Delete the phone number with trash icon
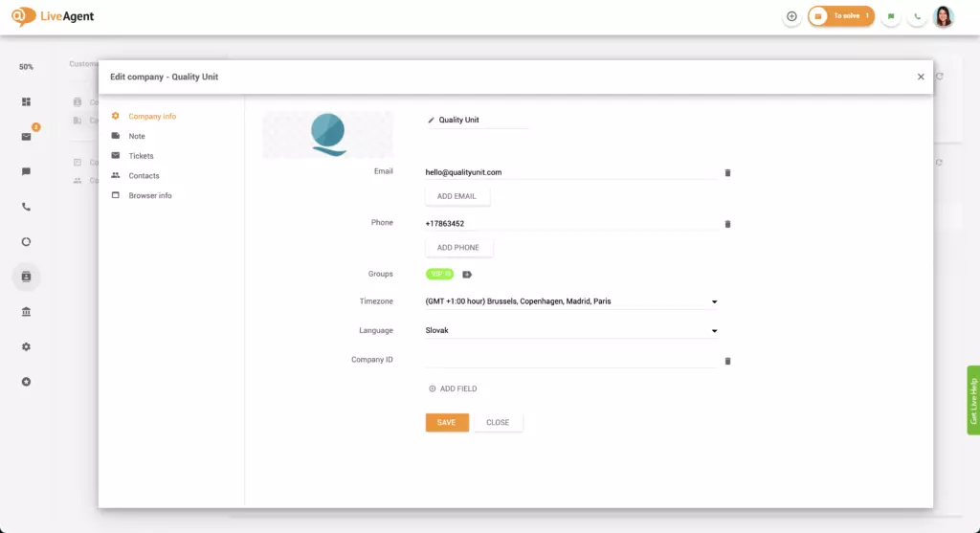Viewport: 980px width, 533px height. (727, 224)
